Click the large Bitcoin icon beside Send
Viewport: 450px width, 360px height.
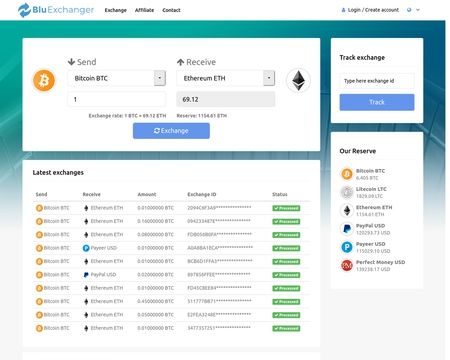pos(44,80)
